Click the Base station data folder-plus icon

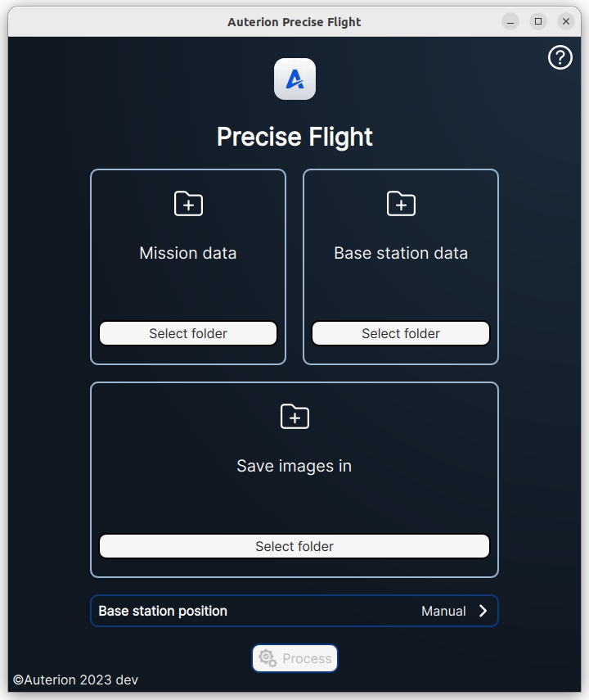pyautogui.click(x=401, y=204)
